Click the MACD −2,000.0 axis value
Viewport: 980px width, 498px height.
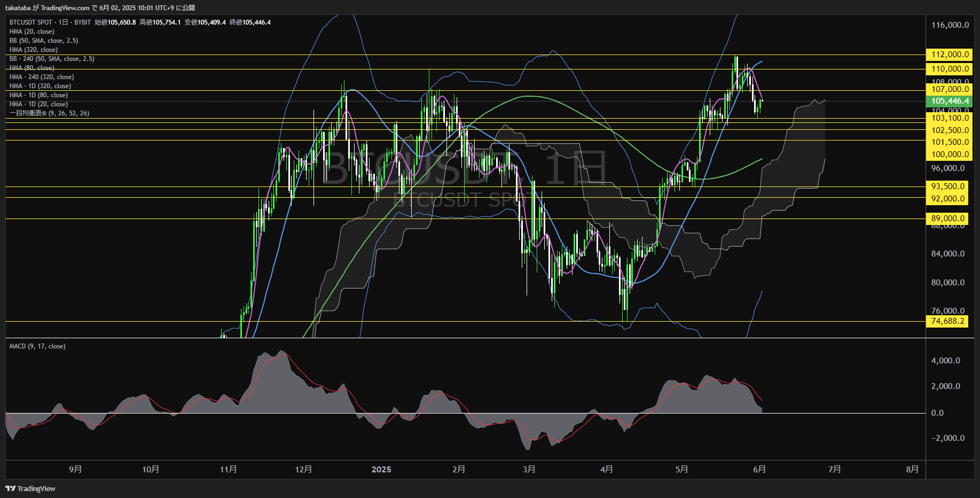(948, 438)
